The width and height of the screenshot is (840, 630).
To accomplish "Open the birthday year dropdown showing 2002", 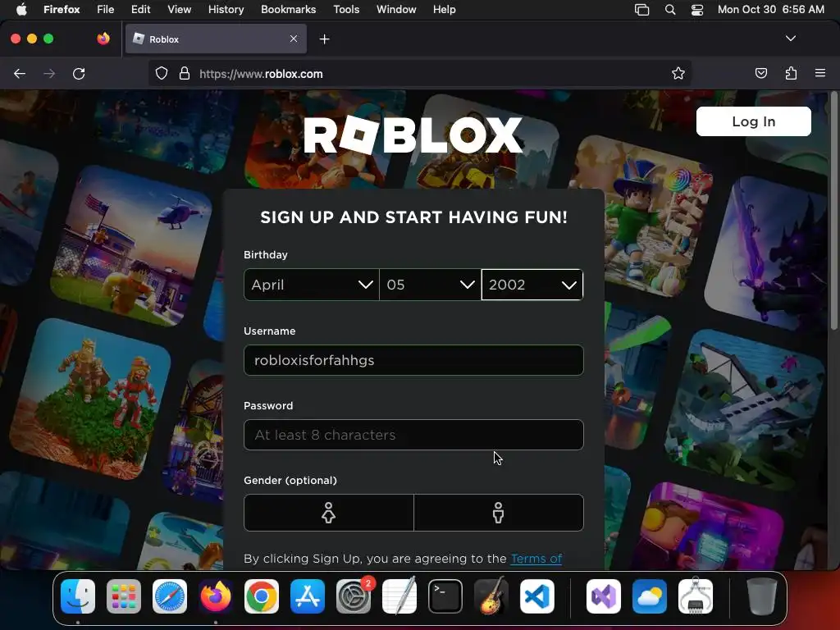I will coord(532,285).
